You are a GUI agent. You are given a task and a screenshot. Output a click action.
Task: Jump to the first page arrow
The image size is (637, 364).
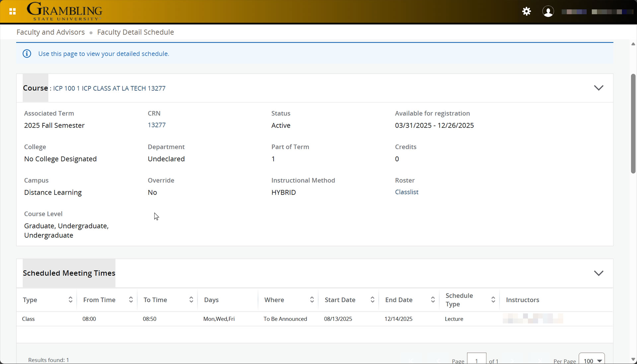411,361
